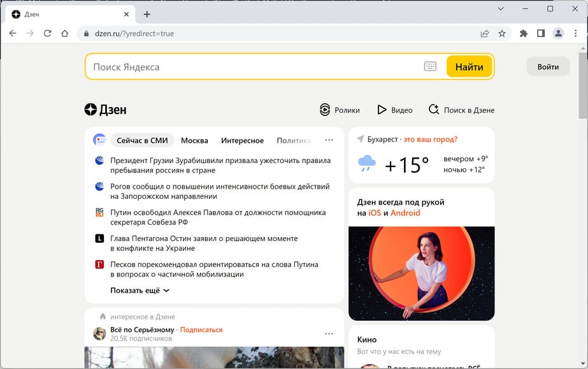Click это ваш город? link
This screenshot has width=588, height=369.
(431, 139)
